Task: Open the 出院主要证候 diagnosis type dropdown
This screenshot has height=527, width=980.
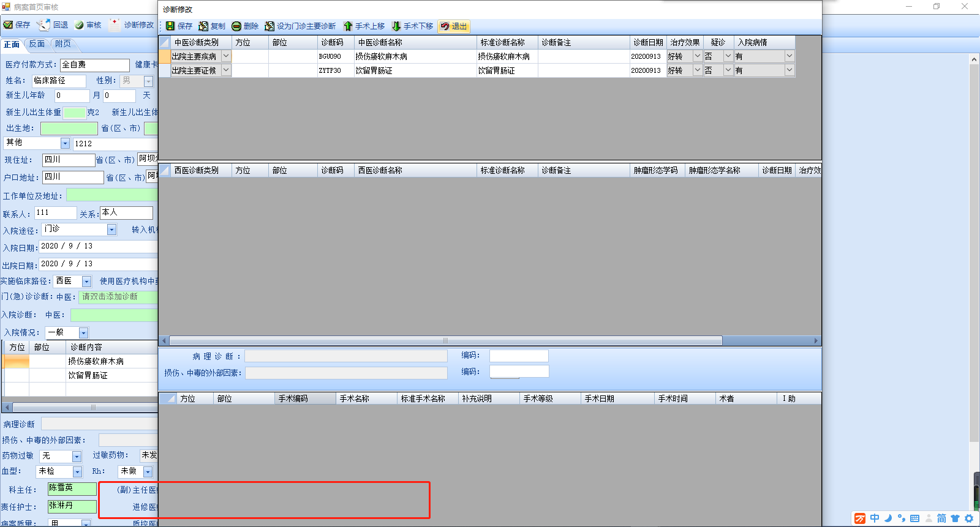Action: pyautogui.click(x=226, y=70)
